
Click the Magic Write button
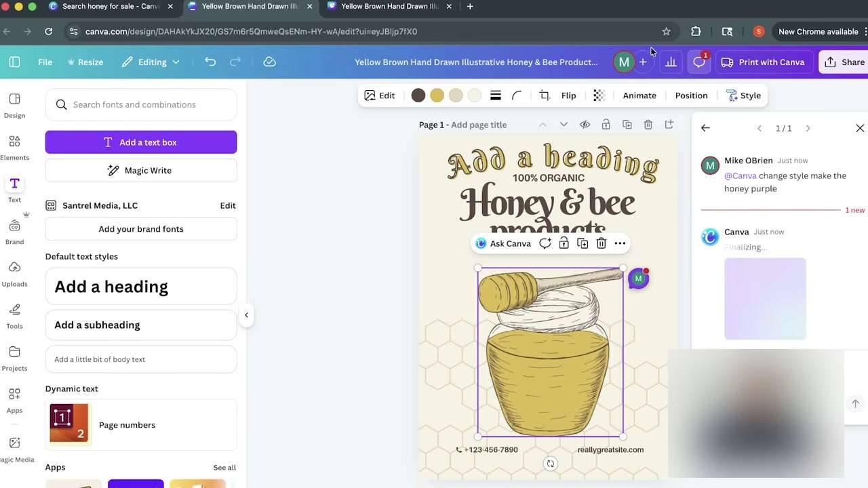coord(141,170)
